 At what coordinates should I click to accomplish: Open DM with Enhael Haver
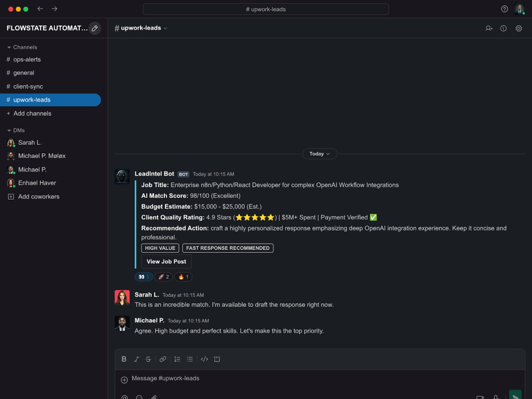(51, 183)
